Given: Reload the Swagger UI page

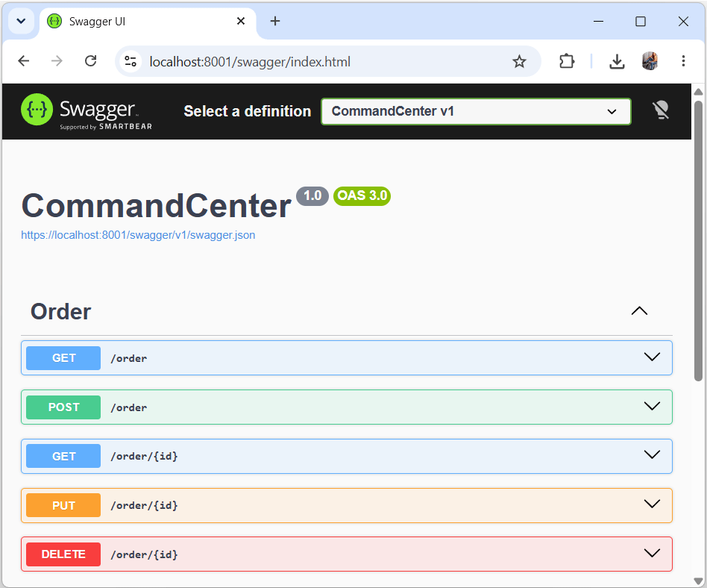Looking at the screenshot, I should coord(91,61).
